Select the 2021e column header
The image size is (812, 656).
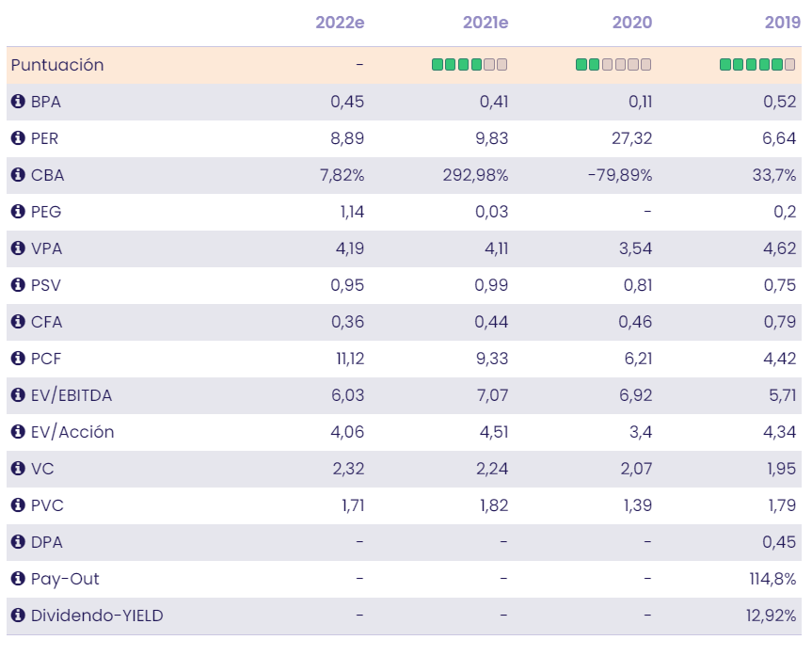[x=486, y=23]
